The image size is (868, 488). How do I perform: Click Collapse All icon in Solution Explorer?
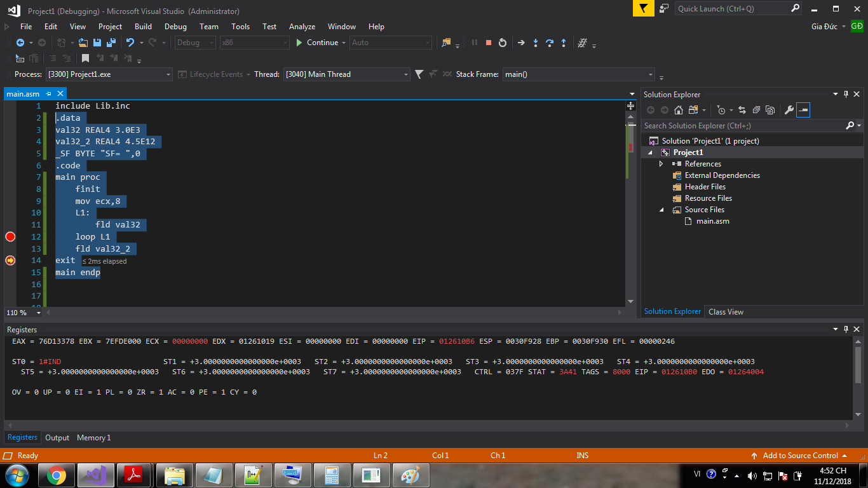[x=756, y=110]
